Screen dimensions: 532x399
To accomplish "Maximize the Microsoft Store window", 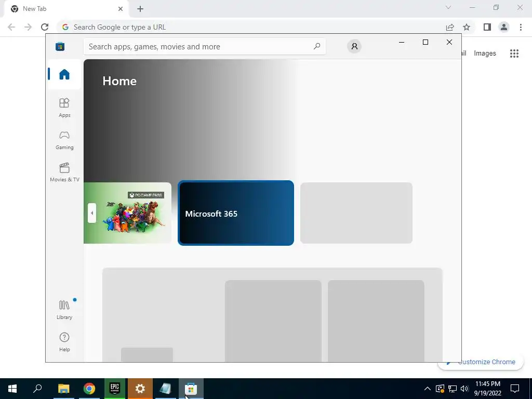I will pyautogui.click(x=425, y=42).
